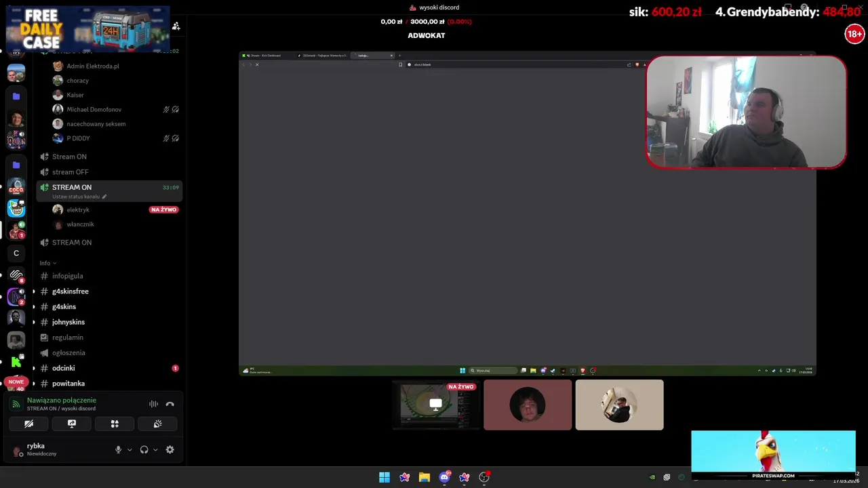The width and height of the screenshot is (868, 488).
Task: Open the invite people icon at top
Action: [176, 26]
